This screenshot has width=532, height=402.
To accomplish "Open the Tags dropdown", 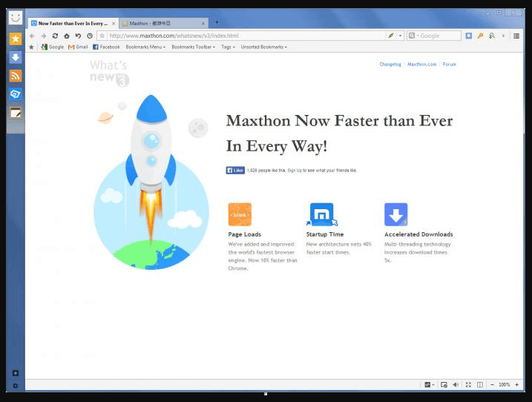I will (228, 47).
